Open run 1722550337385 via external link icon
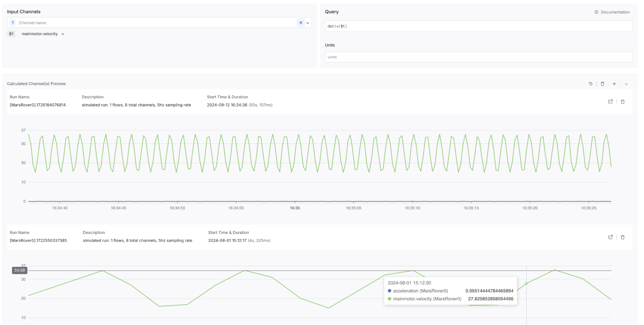Viewport: 644px width, 325px height. click(x=610, y=237)
